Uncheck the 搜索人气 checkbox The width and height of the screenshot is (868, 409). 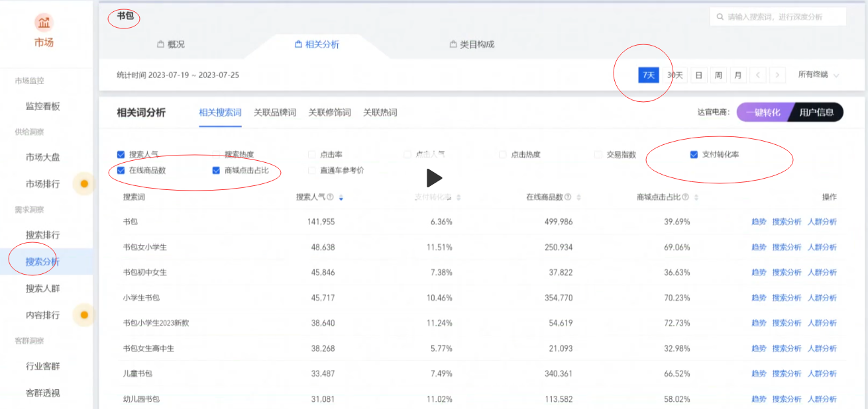tap(121, 155)
